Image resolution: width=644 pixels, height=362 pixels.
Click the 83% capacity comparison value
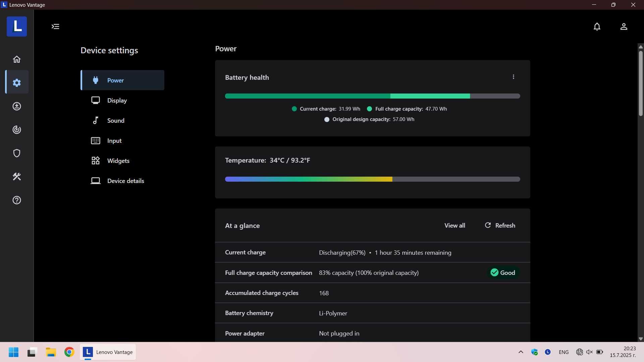(369, 273)
